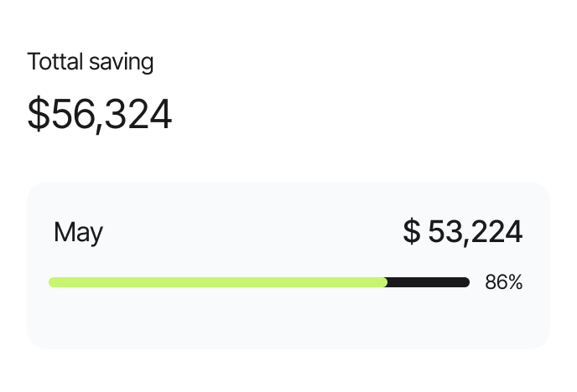
Task: Select the $56,324 total amount
Action: tap(100, 115)
